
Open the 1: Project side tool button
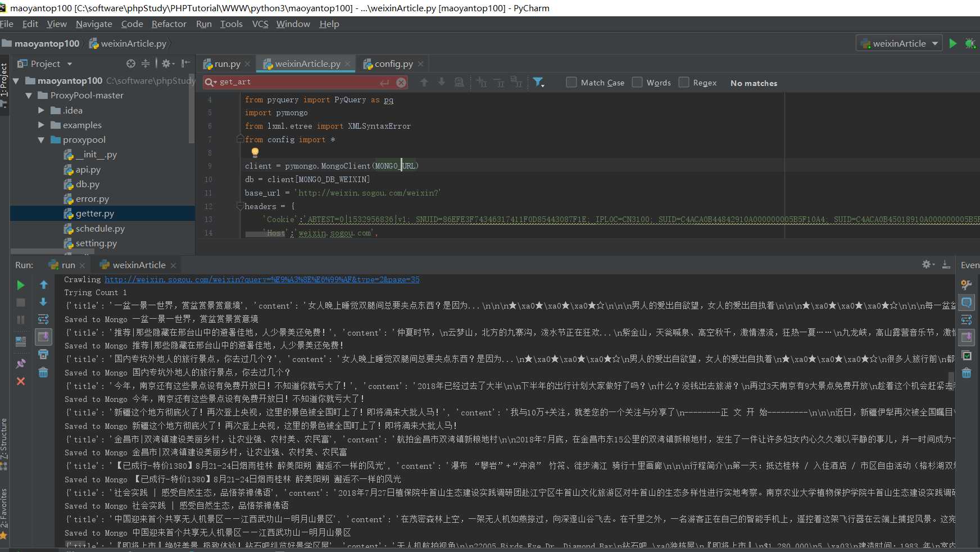coord(4,84)
